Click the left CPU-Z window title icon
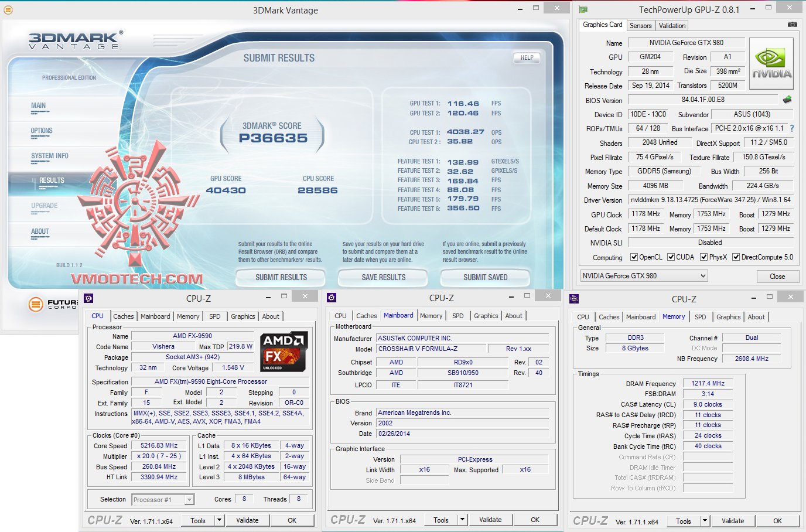Image resolution: width=806 pixels, height=532 pixels. click(x=88, y=298)
